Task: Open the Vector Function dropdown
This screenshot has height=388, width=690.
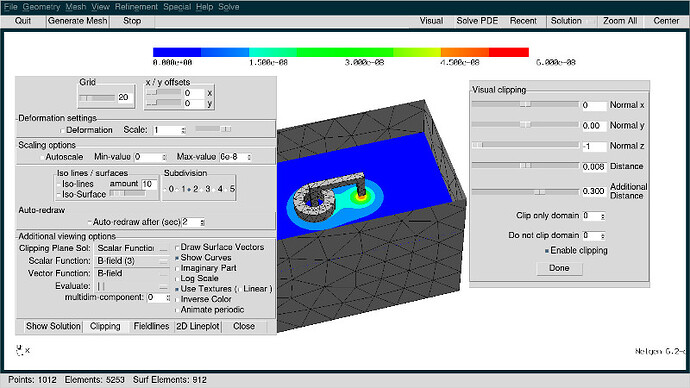Action: (x=132, y=273)
